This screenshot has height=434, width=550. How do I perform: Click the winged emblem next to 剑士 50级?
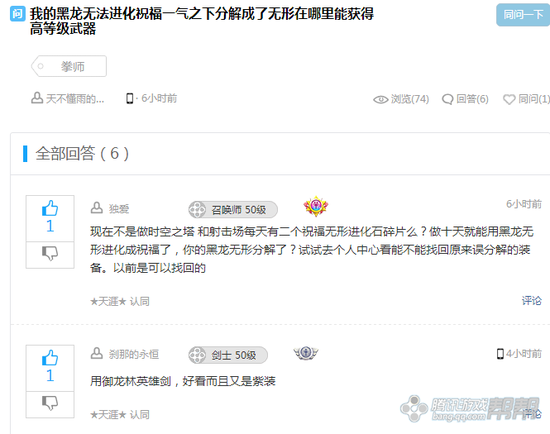click(x=306, y=353)
